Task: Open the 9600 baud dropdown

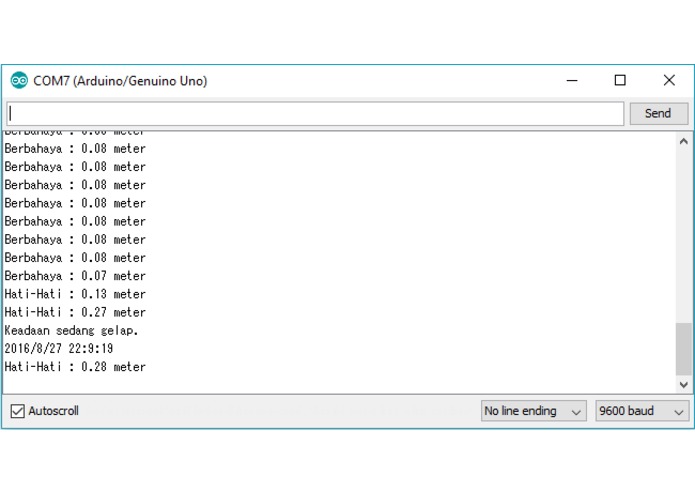Action: pyautogui.click(x=642, y=411)
